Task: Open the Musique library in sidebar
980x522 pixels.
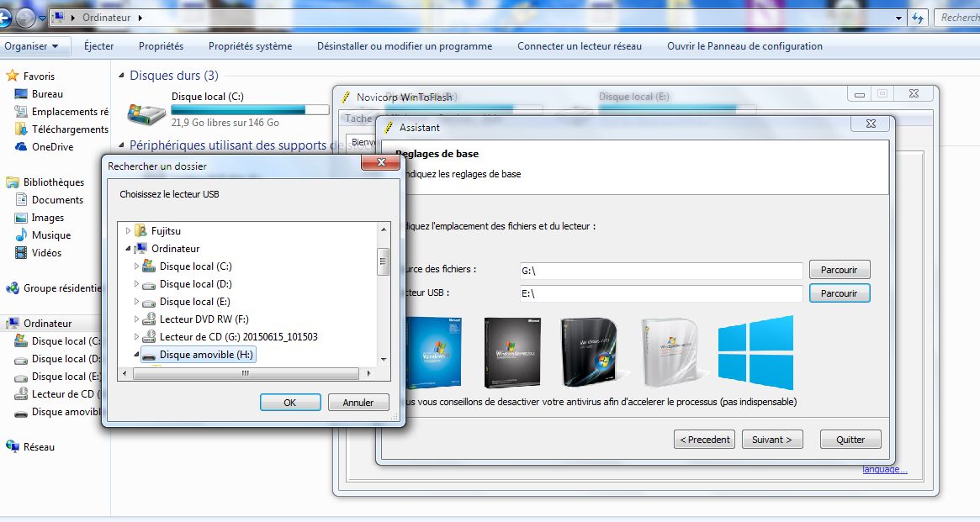Action: pos(50,235)
